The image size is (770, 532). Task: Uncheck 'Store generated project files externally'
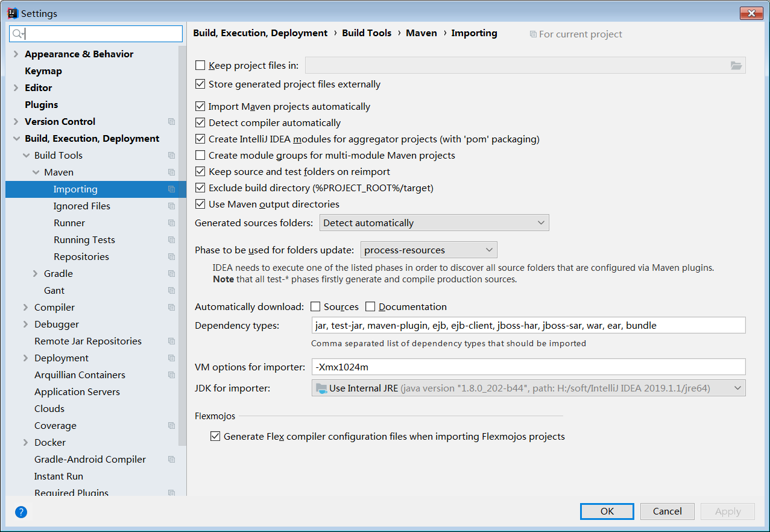coord(200,84)
